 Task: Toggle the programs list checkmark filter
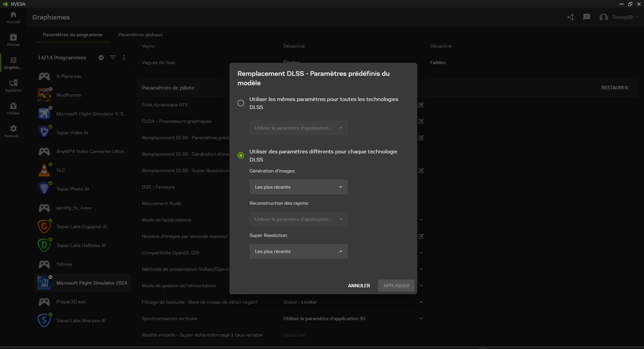click(x=101, y=58)
